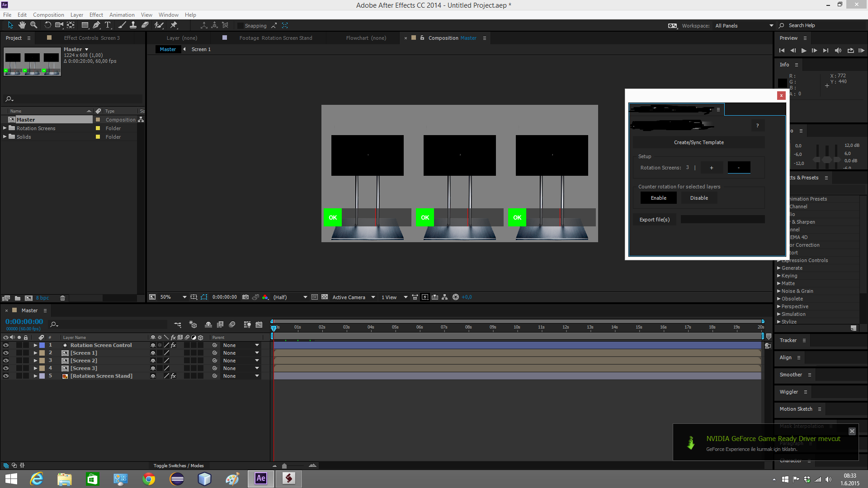Select the Horizontal Type tool
Image resolution: width=868 pixels, height=488 pixels.
coord(108,25)
